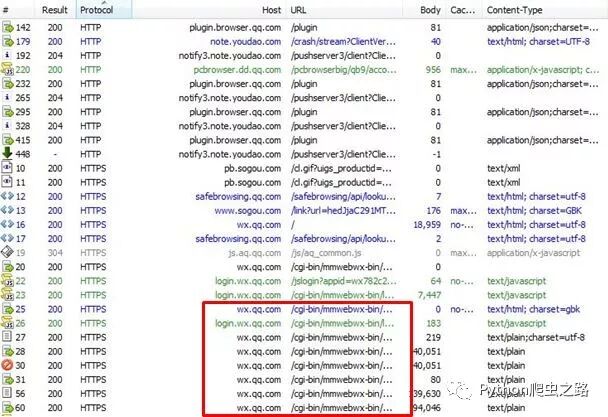Screen dimensions: 608x417
Task: Click the info icon for session 328
Action: point(7,126)
